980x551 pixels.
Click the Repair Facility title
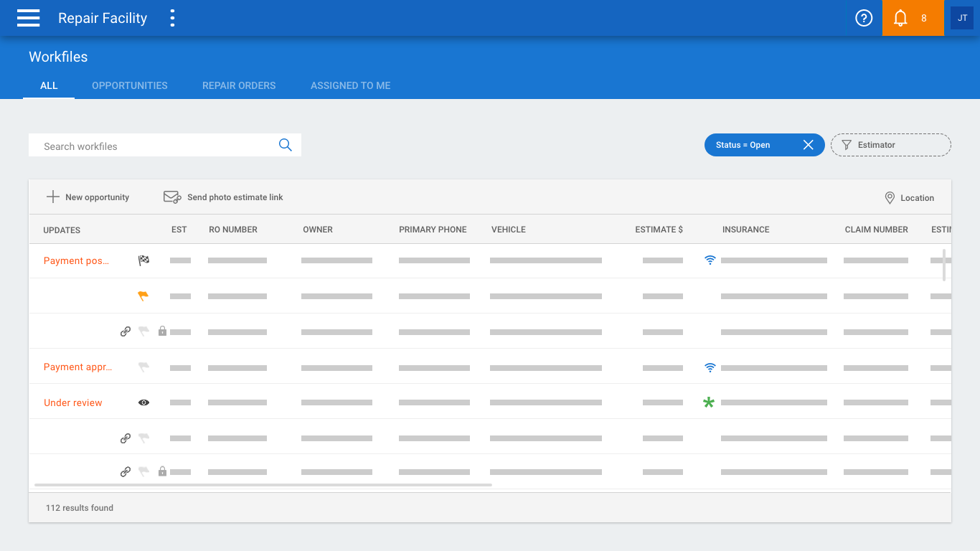(x=103, y=19)
